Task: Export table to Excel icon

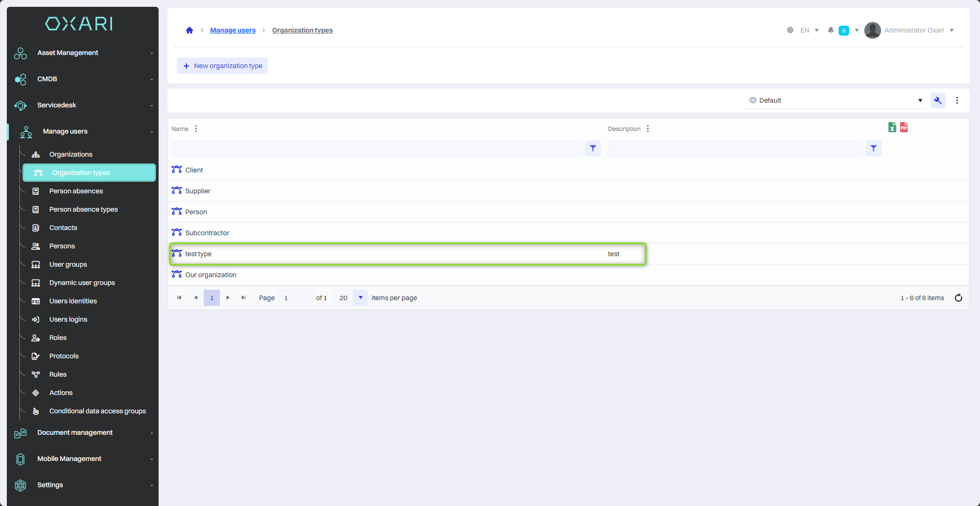Action: 892,127
